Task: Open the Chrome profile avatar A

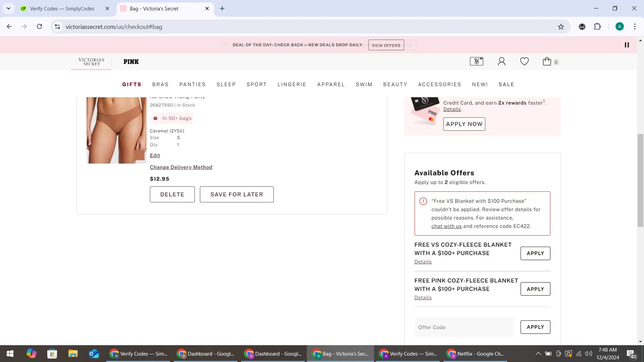Action: pos(620,27)
